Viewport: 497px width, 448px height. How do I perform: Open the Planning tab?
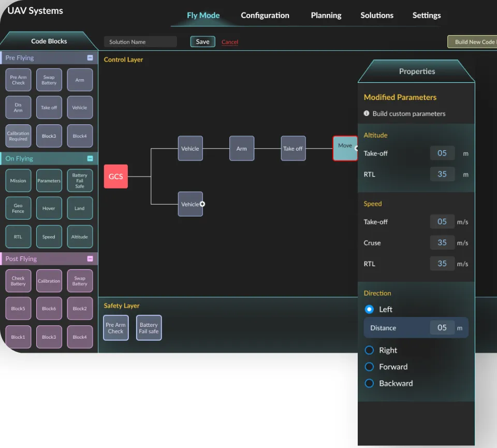[x=326, y=15]
